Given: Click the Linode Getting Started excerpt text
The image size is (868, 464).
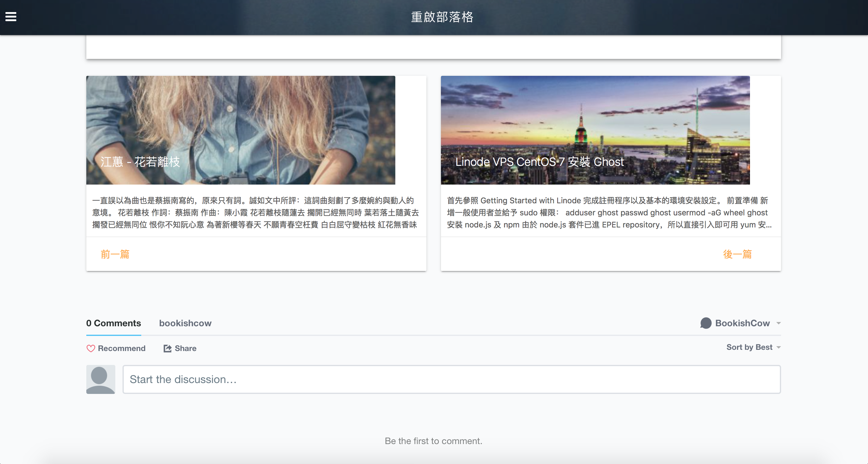Looking at the screenshot, I should click(x=609, y=212).
